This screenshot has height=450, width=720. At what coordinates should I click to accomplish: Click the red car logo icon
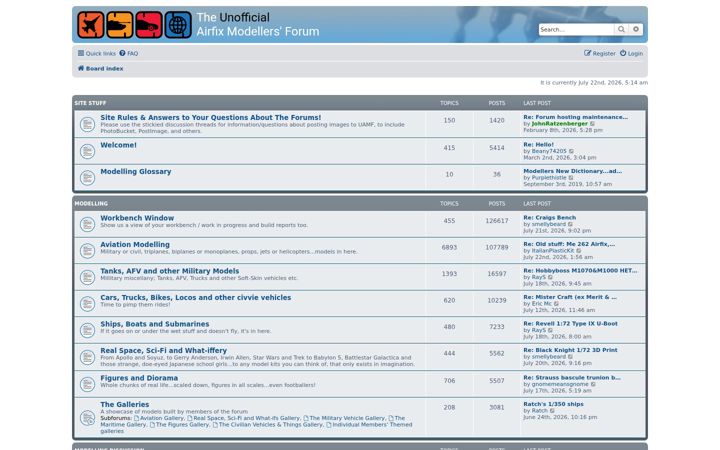pos(149,25)
